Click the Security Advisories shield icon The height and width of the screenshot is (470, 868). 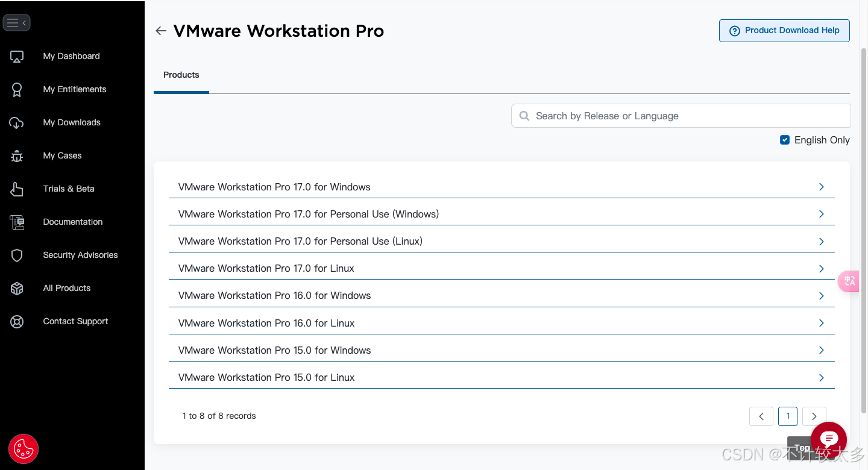coord(17,255)
